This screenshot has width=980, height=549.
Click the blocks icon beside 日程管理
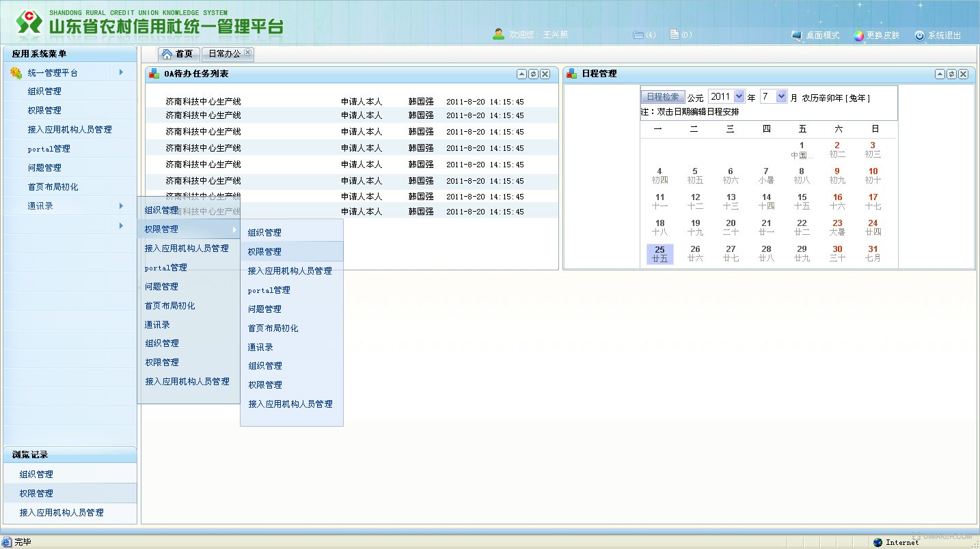[572, 74]
